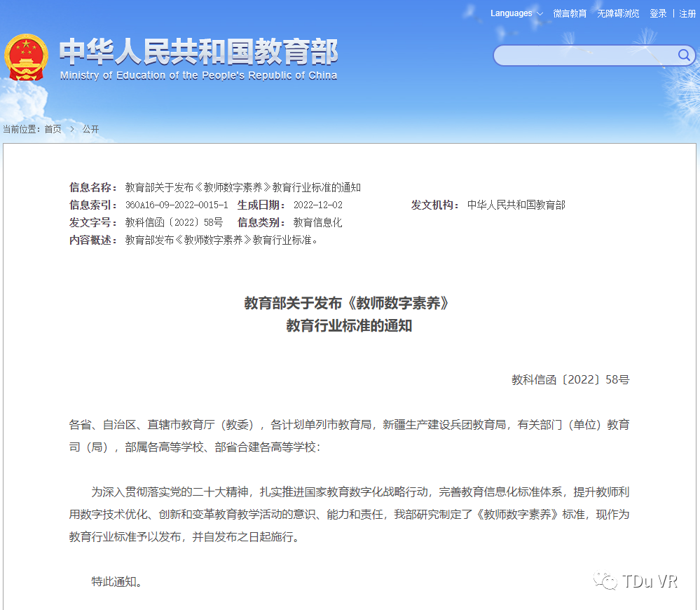Open 无障碍浏览 accessibility mode
The width and height of the screenshot is (700, 610).
click(618, 13)
